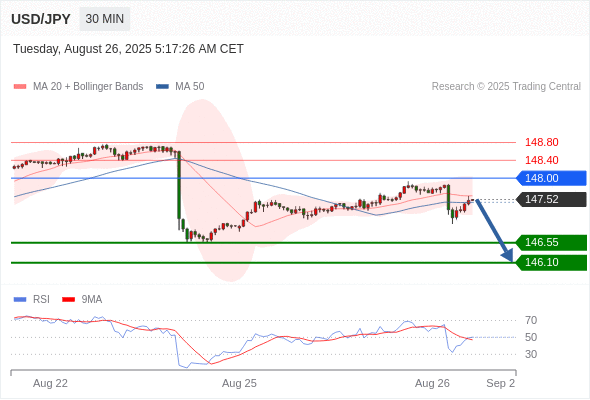The height and width of the screenshot is (400, 590).
Task: Click the Aug 22 date axis label
Action: click(x=50, y=383)
